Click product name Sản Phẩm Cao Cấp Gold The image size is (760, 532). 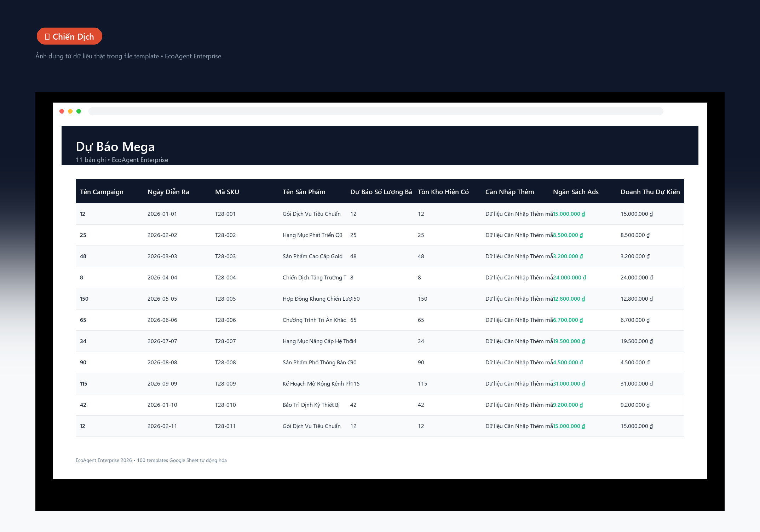pyautogui.click(x=313, y=256)
